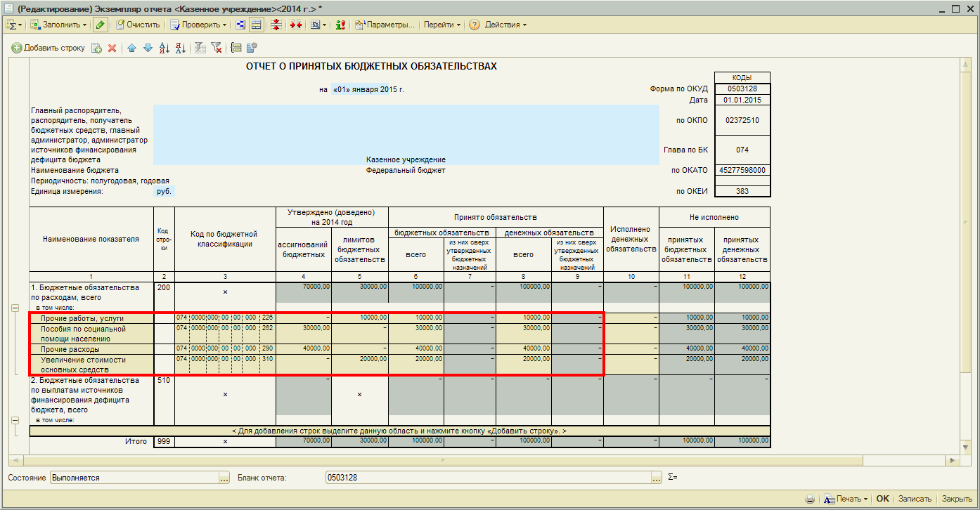
Task: Click the add rows hint row
Action: click(x=399, y=431)
